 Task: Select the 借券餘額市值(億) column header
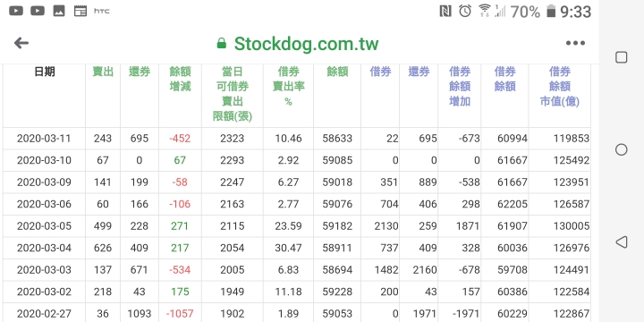559,87
